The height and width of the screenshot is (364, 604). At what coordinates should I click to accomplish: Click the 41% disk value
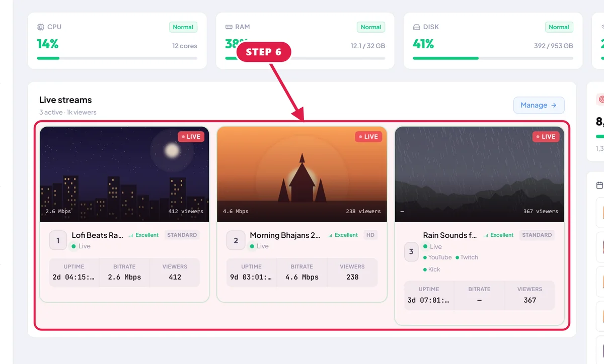424,44
